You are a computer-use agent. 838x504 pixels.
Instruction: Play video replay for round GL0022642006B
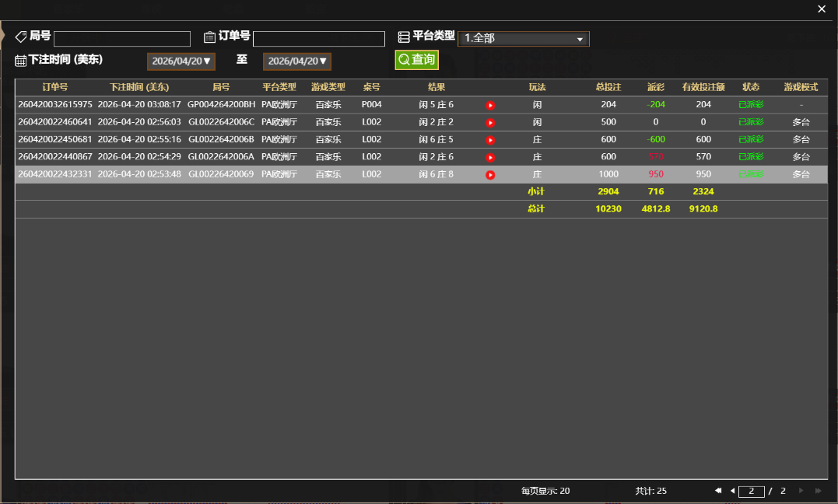click(x=490, y=140)
